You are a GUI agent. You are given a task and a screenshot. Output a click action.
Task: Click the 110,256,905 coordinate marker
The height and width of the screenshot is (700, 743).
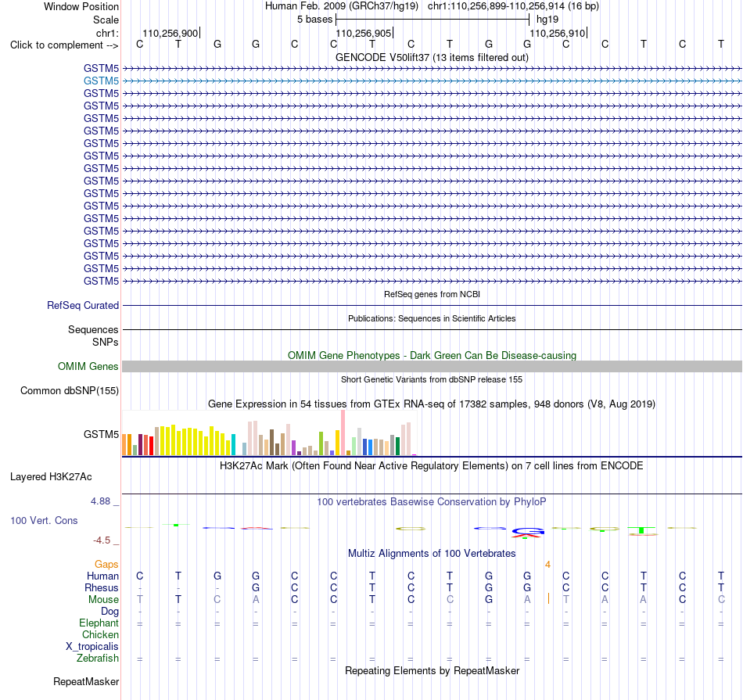point(364,33)
